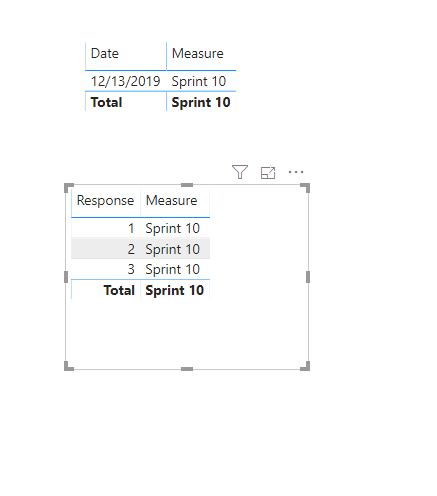Grab top-left corner resize handle of visual
Screen dimensions: 437x496
(x=68, y=188)
